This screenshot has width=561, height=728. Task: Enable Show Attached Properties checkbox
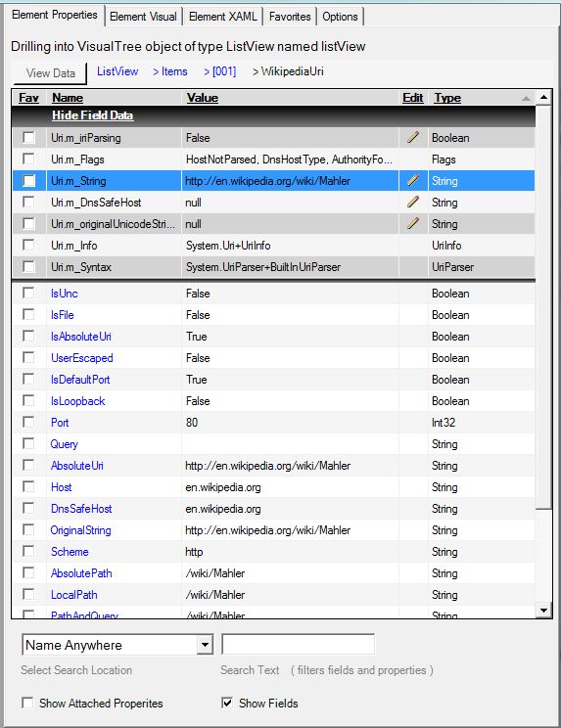(27, 703)
